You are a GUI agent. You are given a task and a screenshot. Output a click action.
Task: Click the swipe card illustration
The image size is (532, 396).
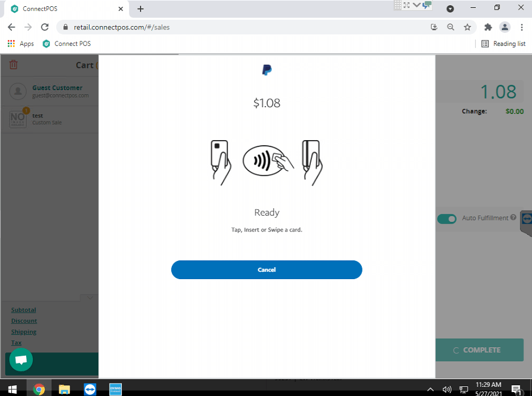click(x=312, y=162)
